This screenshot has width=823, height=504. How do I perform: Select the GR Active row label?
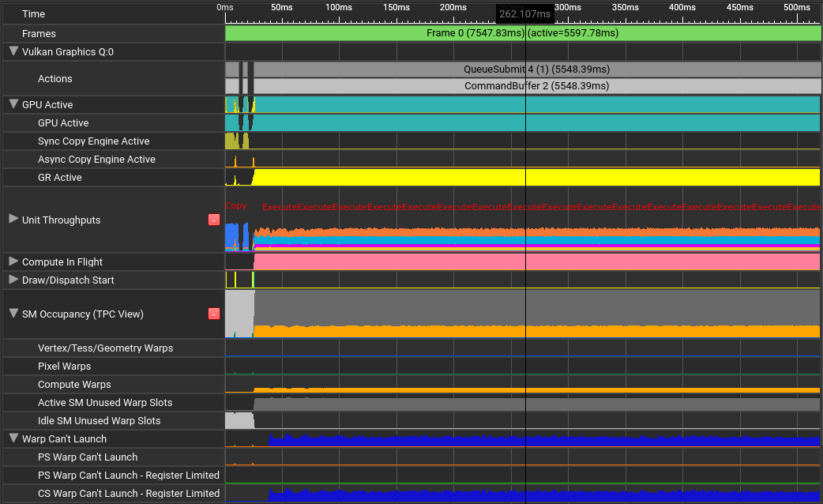(x=60, y=178)
